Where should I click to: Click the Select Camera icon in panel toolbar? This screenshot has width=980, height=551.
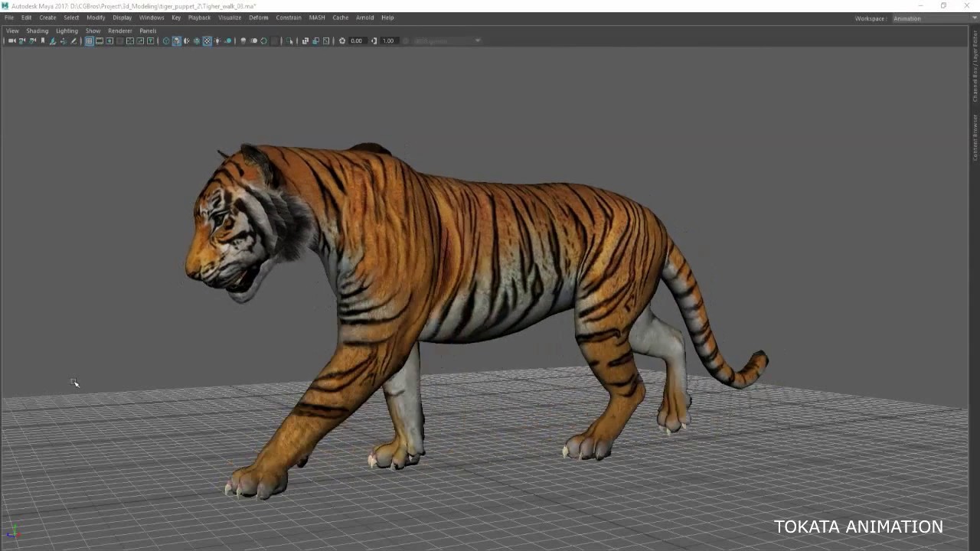(11, 41)
